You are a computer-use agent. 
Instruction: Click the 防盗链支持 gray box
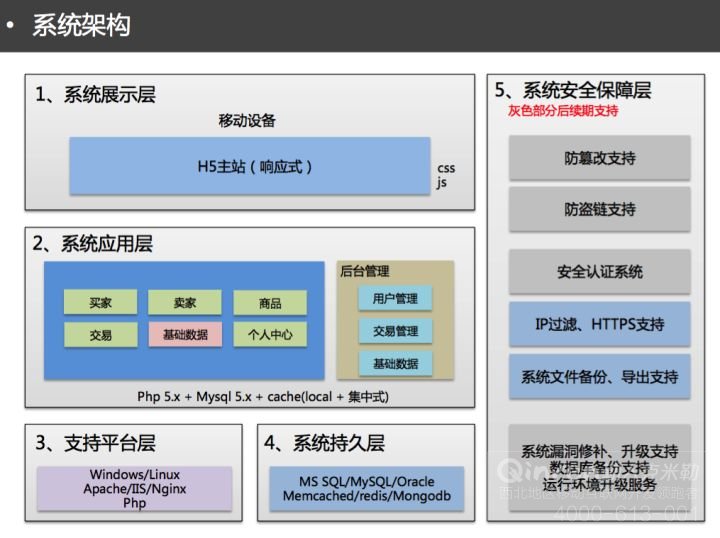tap(600, 209)
